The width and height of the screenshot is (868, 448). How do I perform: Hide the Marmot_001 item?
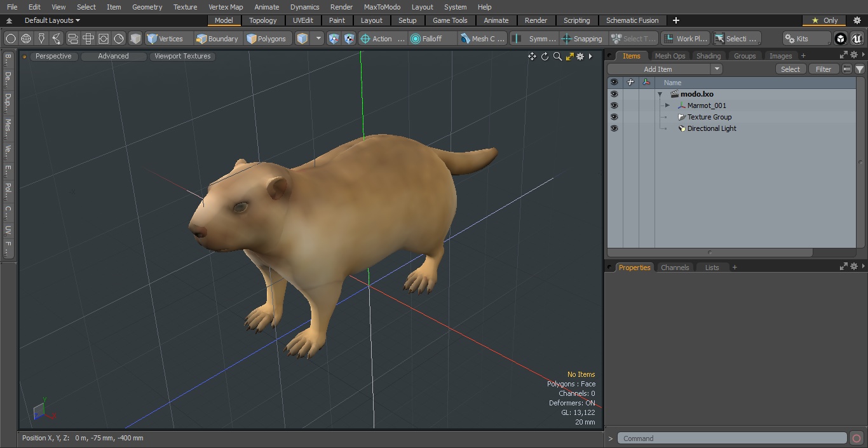(x=614, y=105)
